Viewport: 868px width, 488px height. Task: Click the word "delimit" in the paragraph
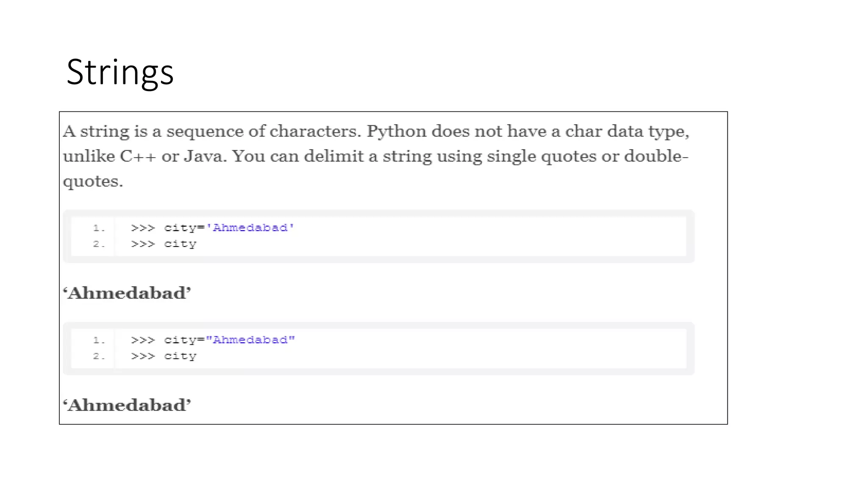(334, 156)
